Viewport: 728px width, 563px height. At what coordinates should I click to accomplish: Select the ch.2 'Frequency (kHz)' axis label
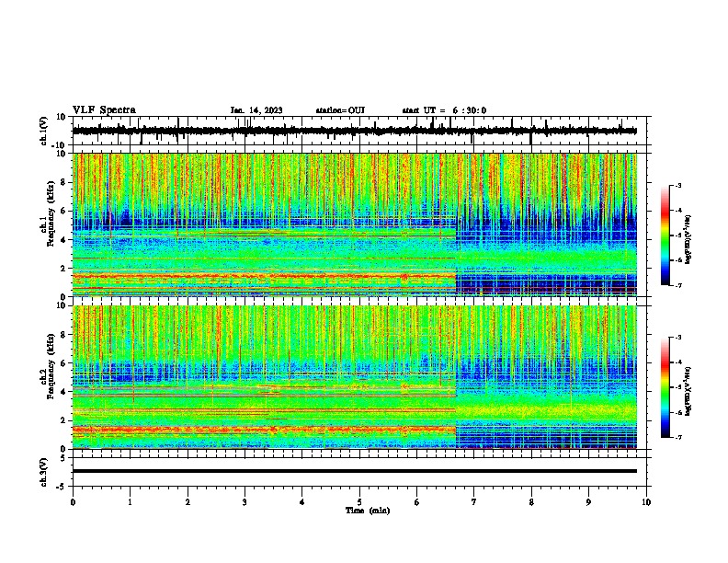pyautogui.click(x=51, y=365)
